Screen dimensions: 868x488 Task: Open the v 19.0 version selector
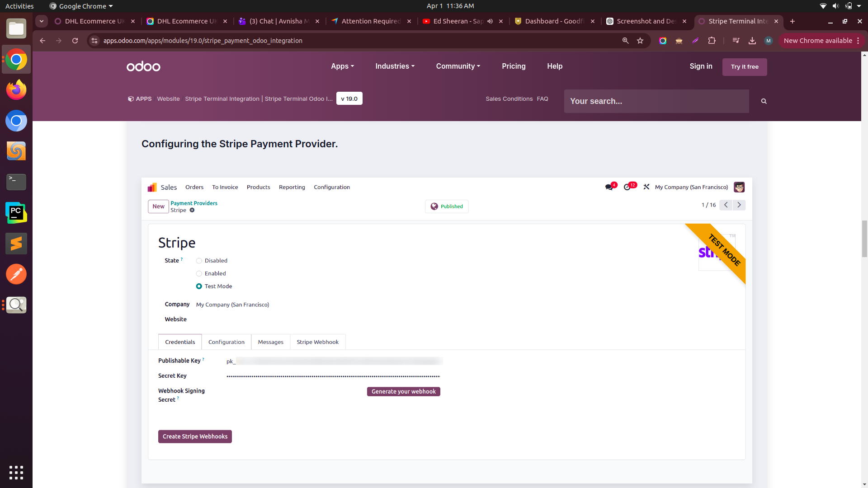pyautogui.click(x=349, y=99)
